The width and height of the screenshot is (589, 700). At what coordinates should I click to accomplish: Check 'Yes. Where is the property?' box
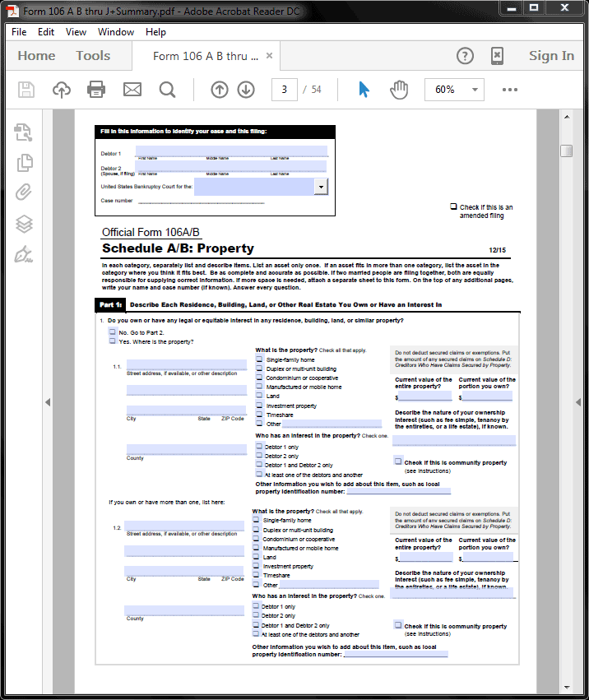coord(113,341)
